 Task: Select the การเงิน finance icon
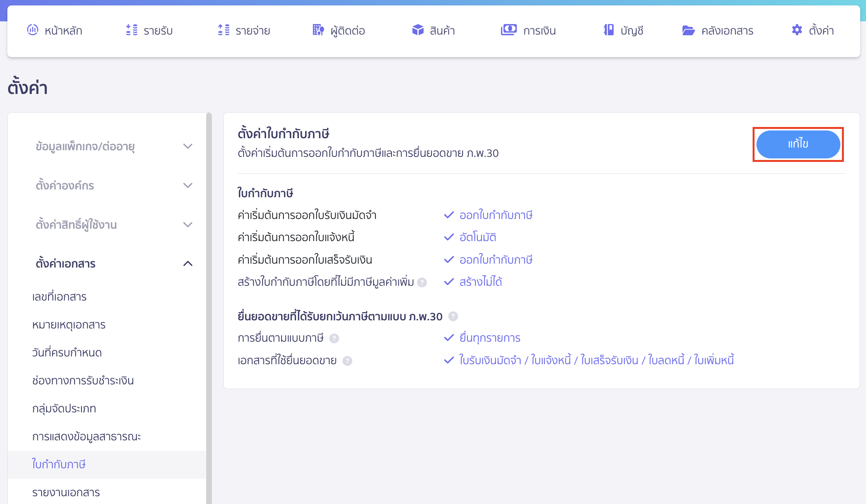click(x=510, y=30)
